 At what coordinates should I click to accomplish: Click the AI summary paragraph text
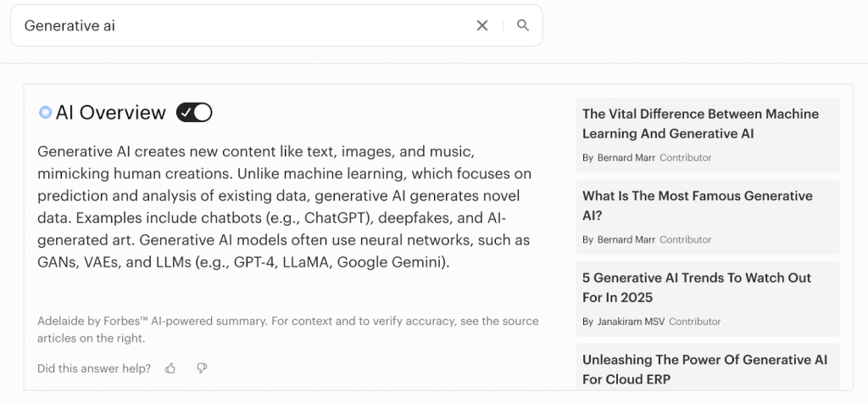(285, 207)
